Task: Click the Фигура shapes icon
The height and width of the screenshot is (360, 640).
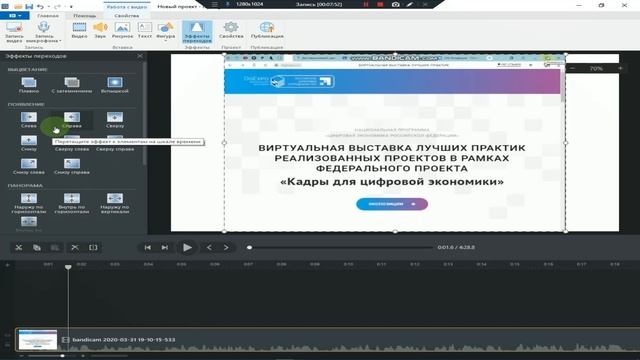Action: pyautogui.click(x=165, y=28)
